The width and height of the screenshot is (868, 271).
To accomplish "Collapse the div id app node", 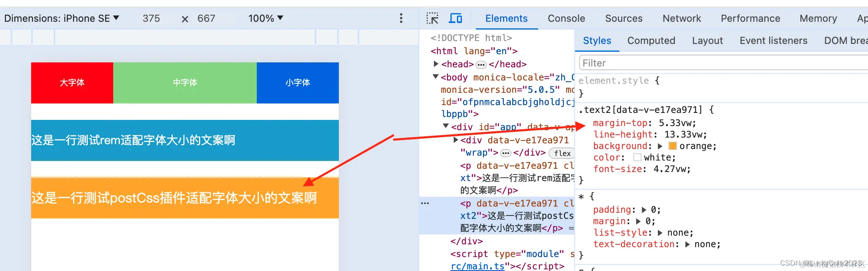I will pos(446,126).
